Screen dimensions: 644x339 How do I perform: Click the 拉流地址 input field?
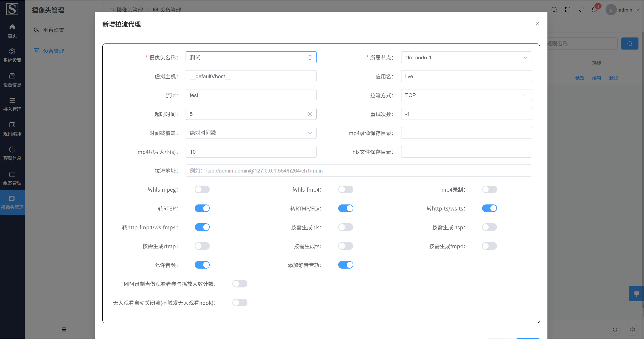[359, 171]
